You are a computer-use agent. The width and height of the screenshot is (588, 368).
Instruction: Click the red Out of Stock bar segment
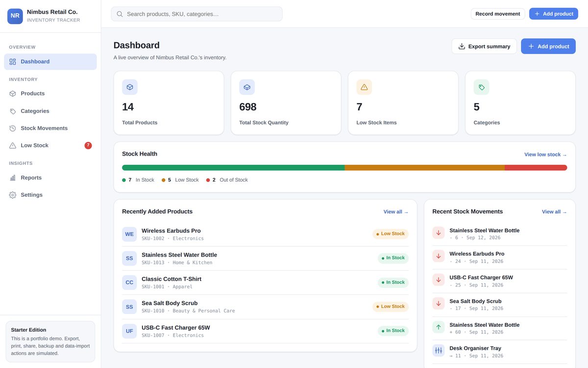[536, 168]
